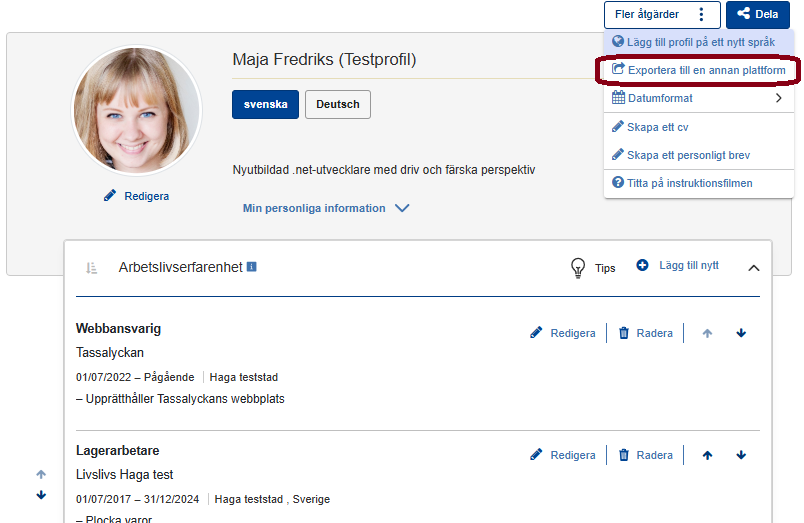Image resolution: width=804 pixels, height=523 pixels.
Task: Open the Datumformat submenu
Action: [698, 98]
